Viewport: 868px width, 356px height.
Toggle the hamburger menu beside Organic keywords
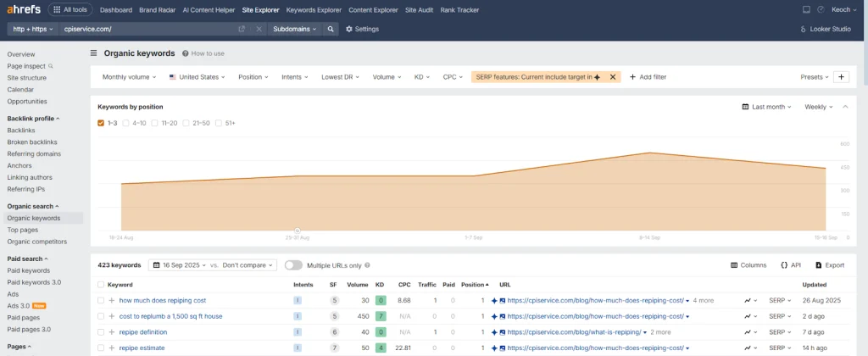point(94,53)
